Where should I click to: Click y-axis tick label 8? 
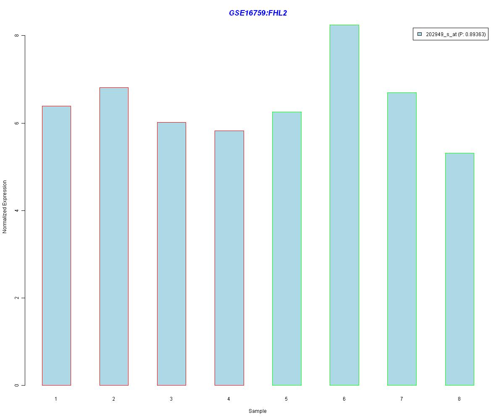click(17, 36)
